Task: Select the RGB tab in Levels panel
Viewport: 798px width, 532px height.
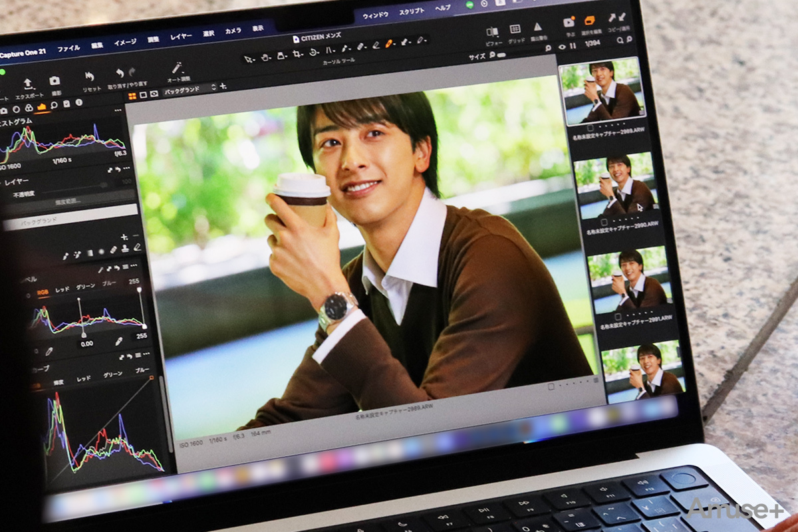Action: point(43,293)
